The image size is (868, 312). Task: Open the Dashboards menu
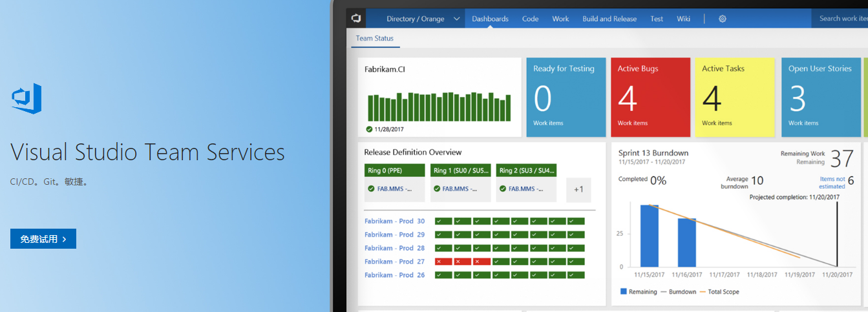pyautogui.click(x=490, y=19)
